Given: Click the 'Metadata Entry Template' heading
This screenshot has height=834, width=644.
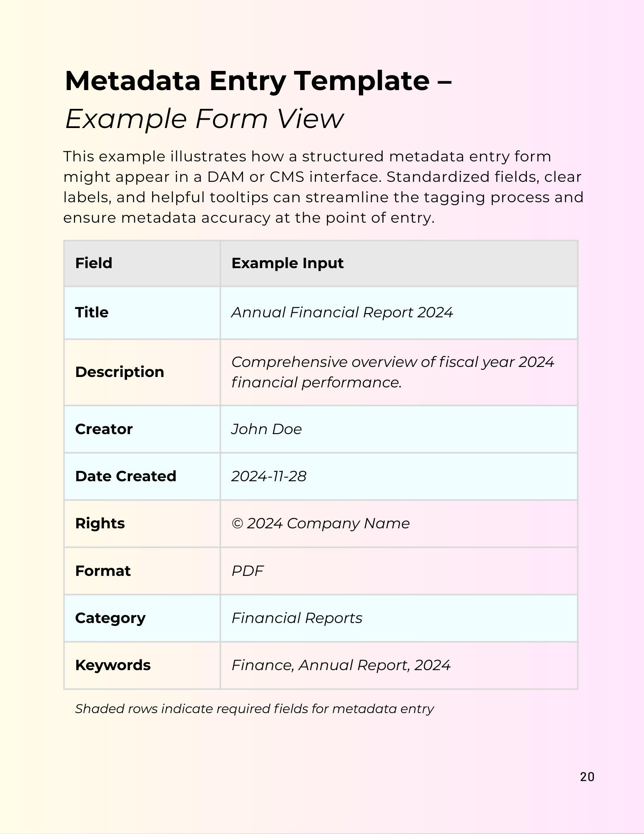Looking at the screenshot, I should [258, 80].
